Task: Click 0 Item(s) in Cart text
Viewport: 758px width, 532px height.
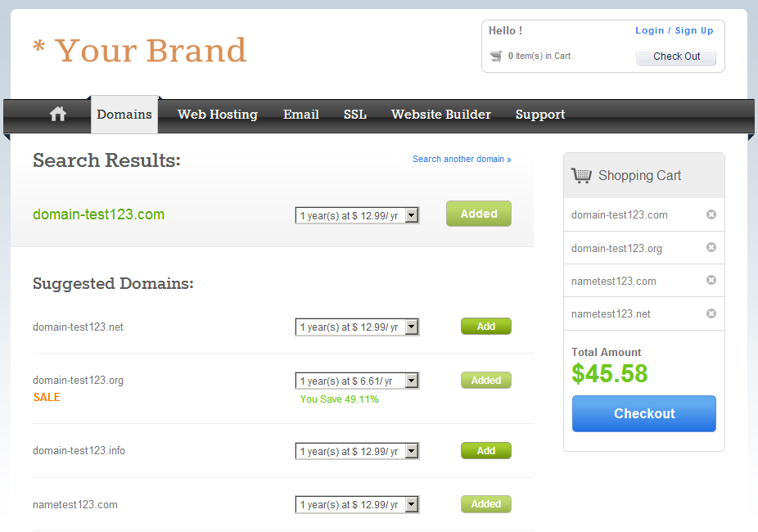Action: point(539,56)
